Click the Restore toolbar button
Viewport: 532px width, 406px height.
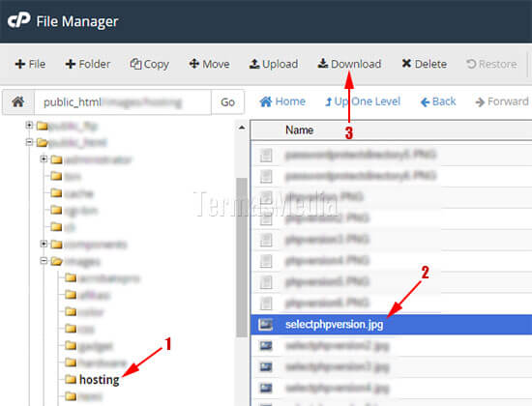click(x=491, y=64)
